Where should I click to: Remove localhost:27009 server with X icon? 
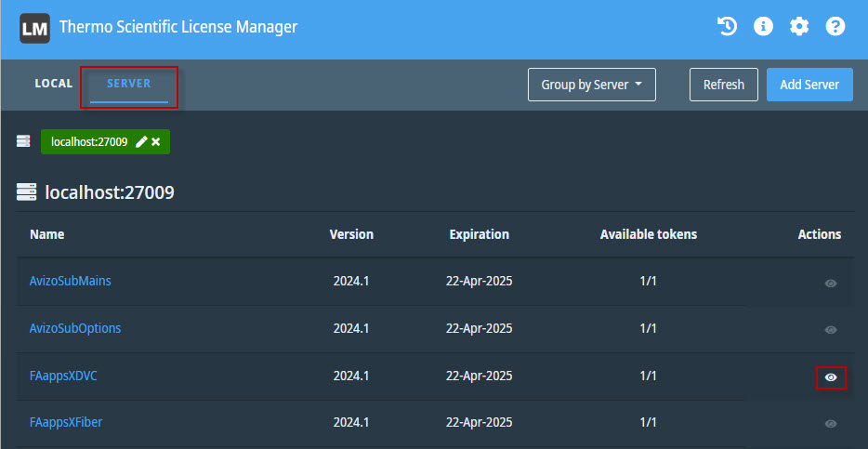[x=156, y=142]
